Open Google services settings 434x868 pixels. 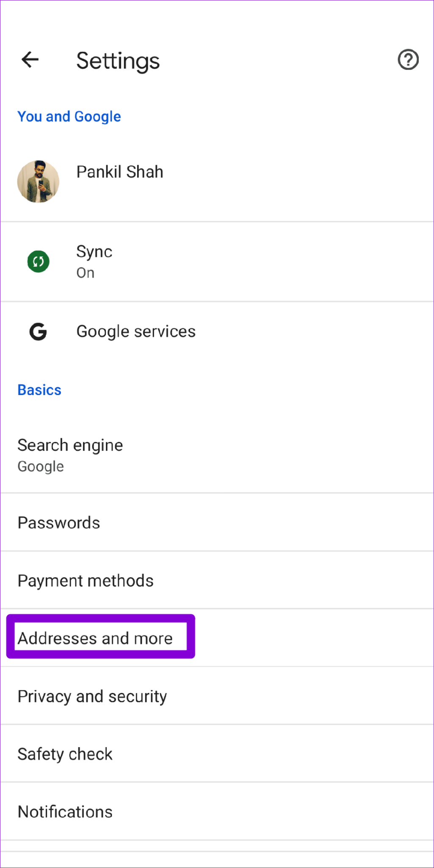[135, 331]
